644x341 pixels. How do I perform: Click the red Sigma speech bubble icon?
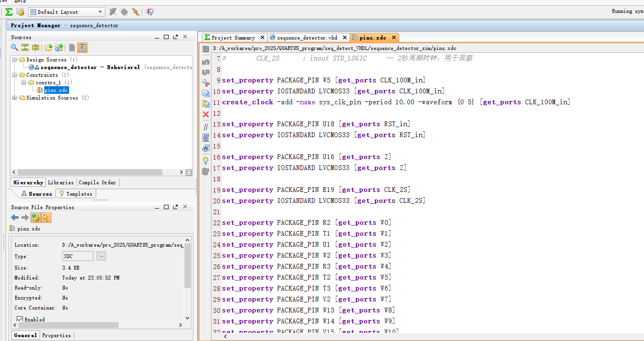tap(150, 12)
